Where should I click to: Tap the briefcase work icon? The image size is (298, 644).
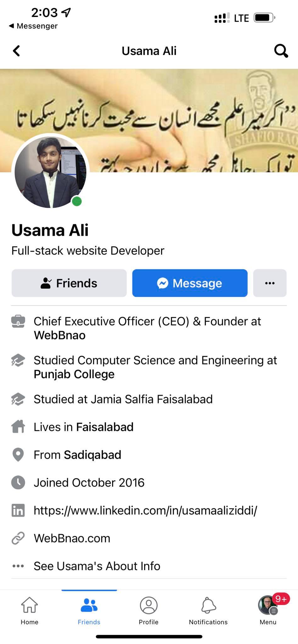coord(18,321)
